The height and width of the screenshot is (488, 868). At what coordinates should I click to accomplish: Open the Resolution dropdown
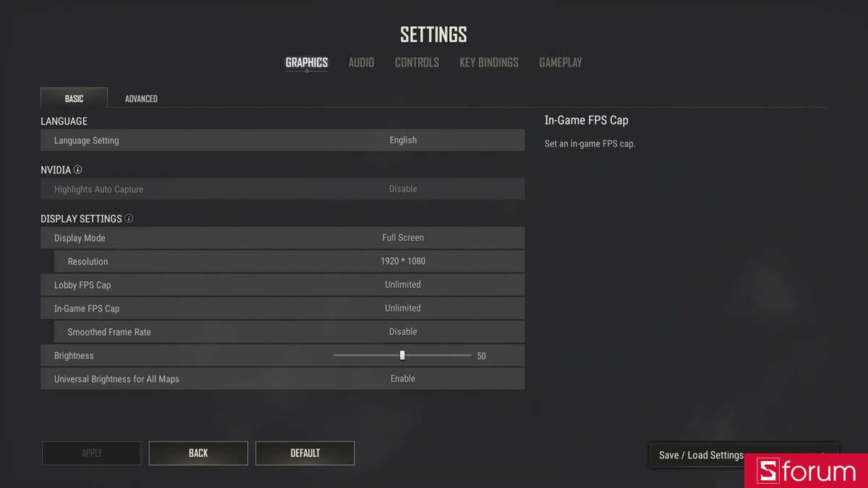coord(403,262)
